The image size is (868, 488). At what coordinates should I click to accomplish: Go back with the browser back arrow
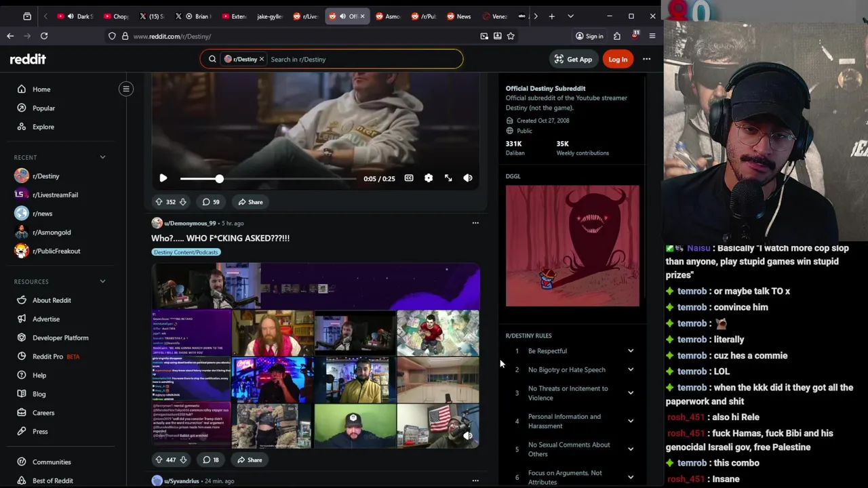[x=10, y=36]
